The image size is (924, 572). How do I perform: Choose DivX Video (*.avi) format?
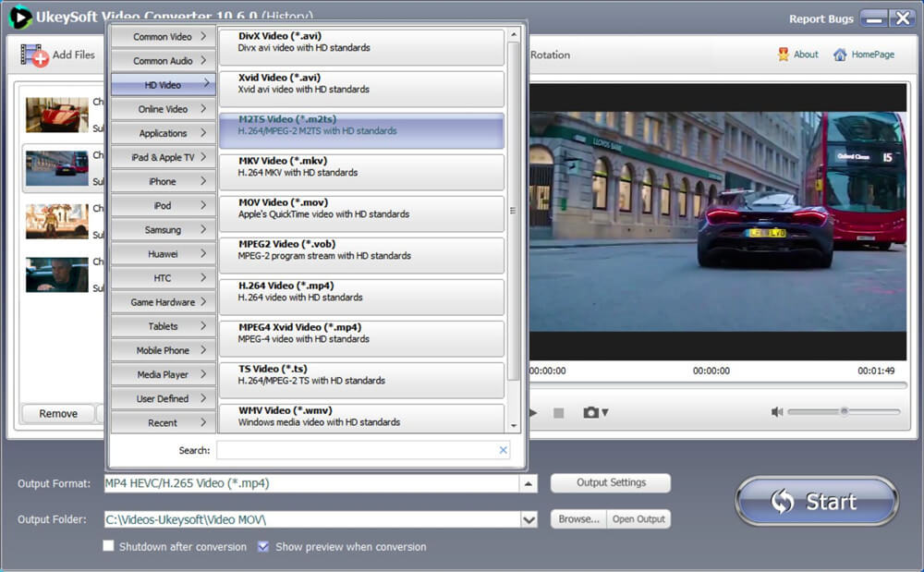362,46
